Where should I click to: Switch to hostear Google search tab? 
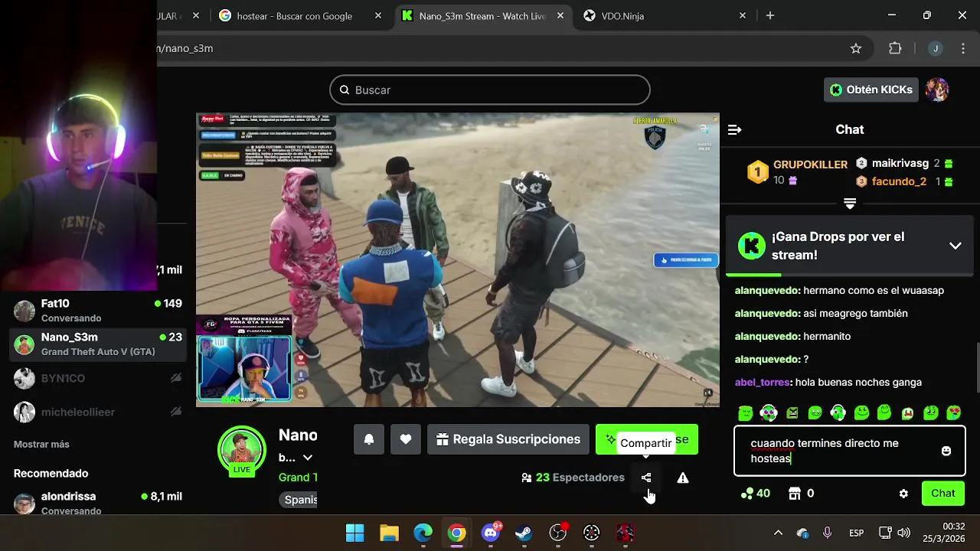coord(295,16)
